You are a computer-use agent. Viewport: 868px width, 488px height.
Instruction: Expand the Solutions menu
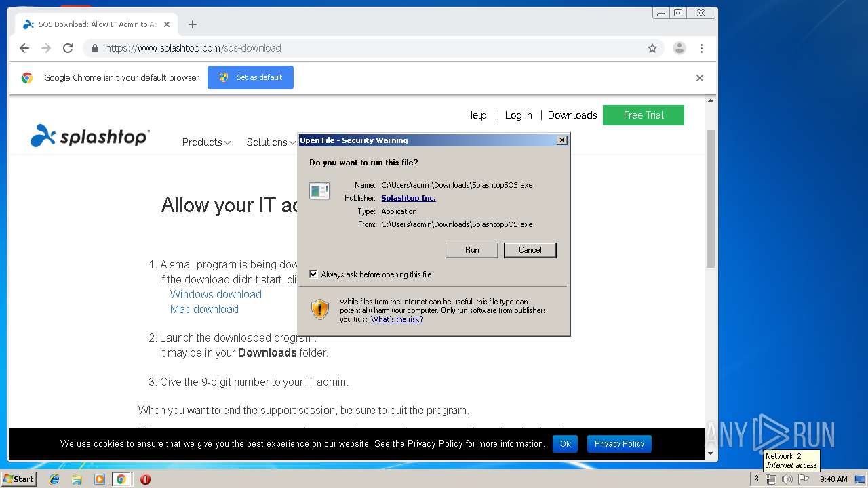pyautogui.click(x=271, y=142)
